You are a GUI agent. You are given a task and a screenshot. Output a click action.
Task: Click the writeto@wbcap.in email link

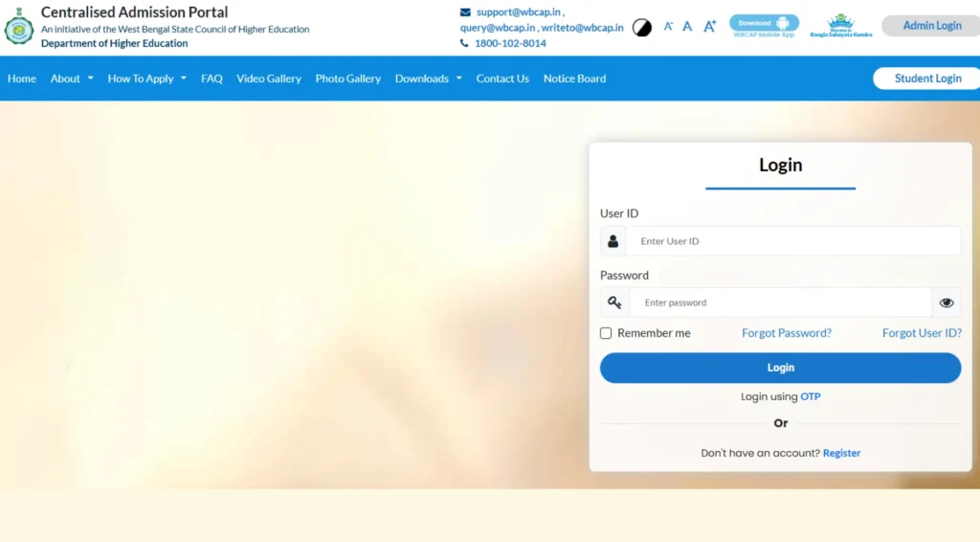582,28
